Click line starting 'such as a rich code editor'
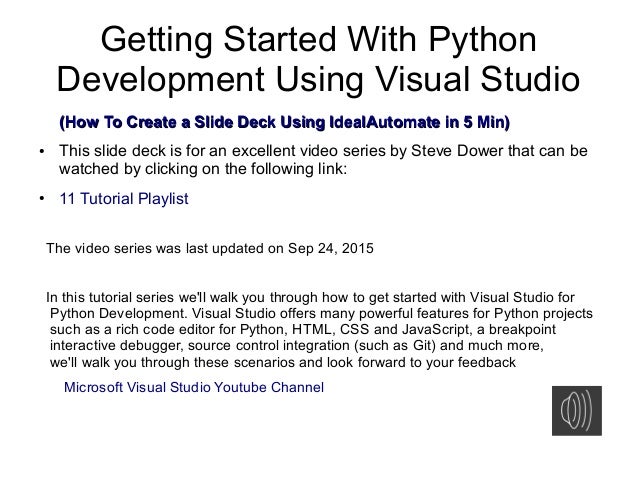The width and height of the screenshot is (638, 479). coord(303,329)
